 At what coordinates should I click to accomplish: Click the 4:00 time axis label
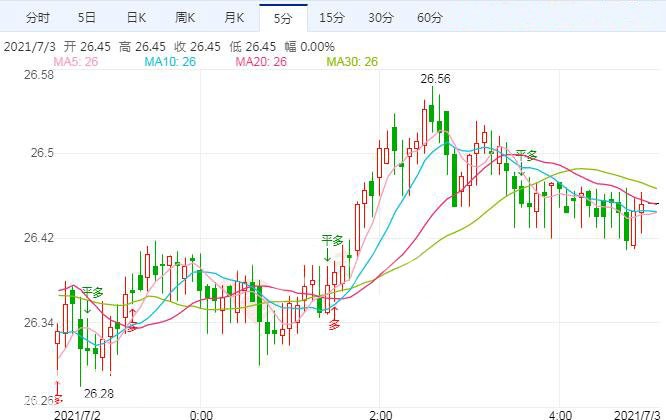click(561, 413)
